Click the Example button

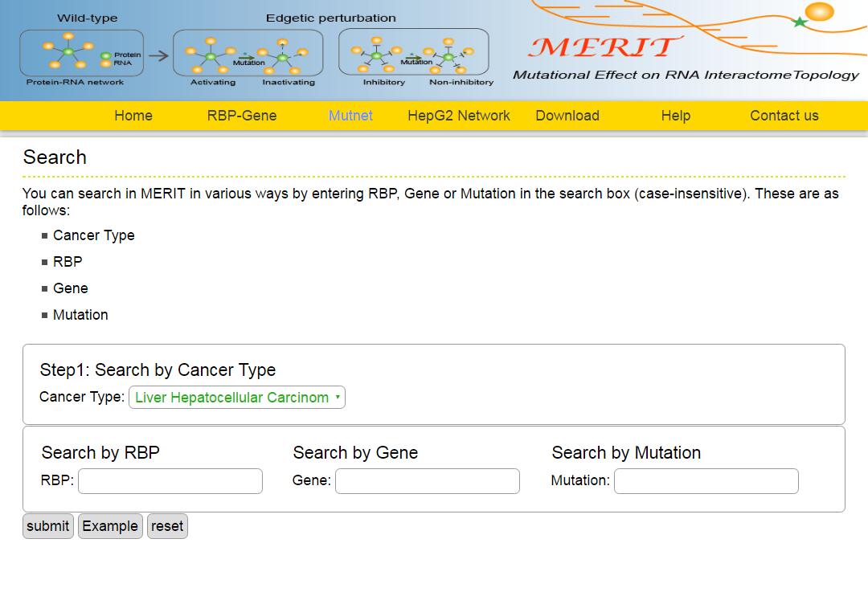coord(110,526)
